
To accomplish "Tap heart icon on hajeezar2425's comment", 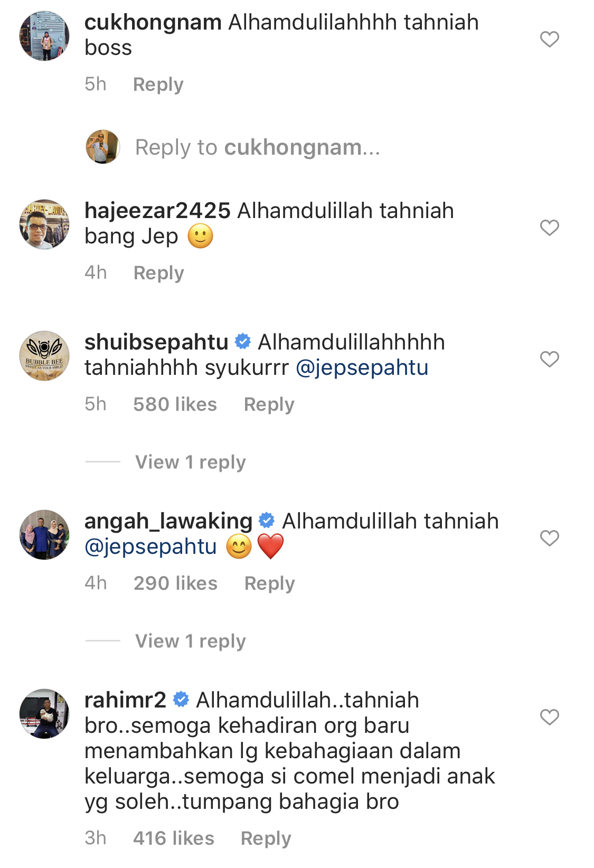I will 549,228.
